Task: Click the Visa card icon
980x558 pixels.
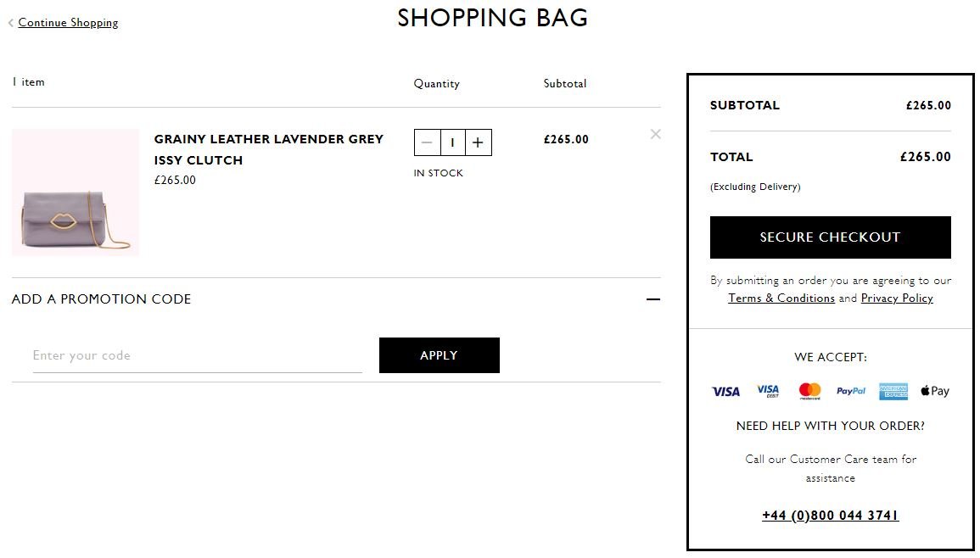Action: tap(725, 391)
